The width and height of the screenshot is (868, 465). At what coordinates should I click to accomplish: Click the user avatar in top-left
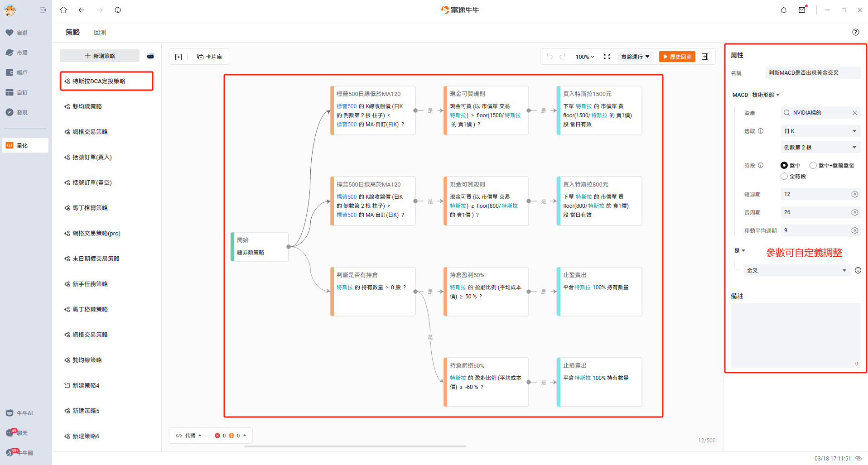pos(10,10)
